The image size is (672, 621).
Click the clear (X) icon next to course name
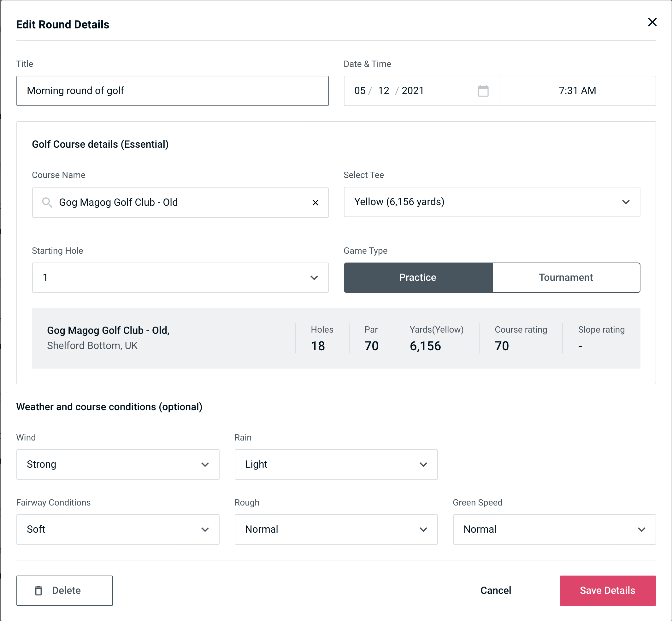point(315,203)
